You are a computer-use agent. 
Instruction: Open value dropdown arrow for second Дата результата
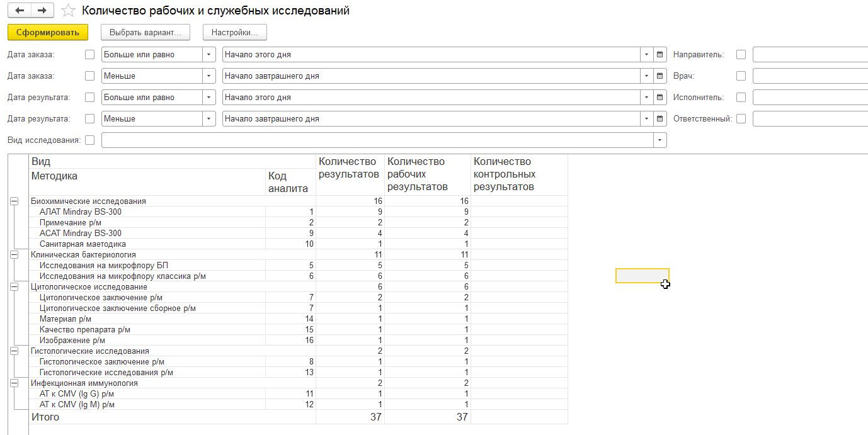coord(647,119)
